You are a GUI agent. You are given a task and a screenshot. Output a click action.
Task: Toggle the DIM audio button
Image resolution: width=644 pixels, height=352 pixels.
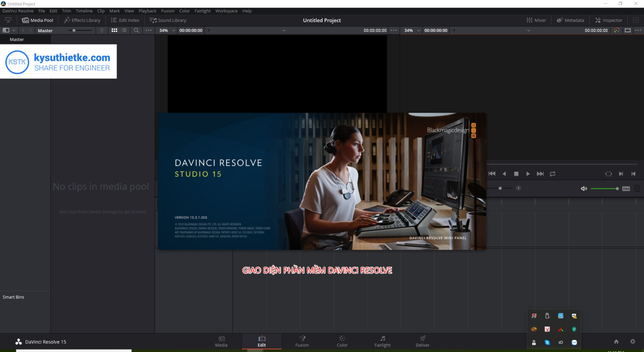click(626, 189)
